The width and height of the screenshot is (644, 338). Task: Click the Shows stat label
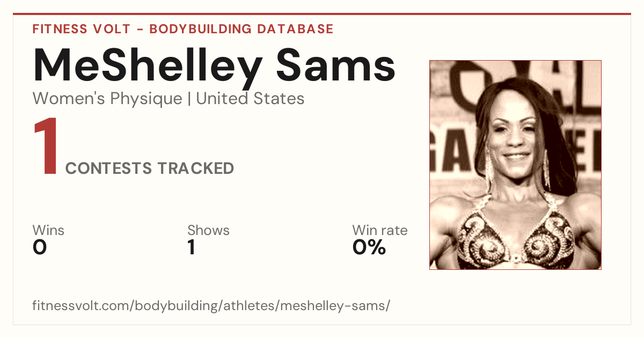208,231
